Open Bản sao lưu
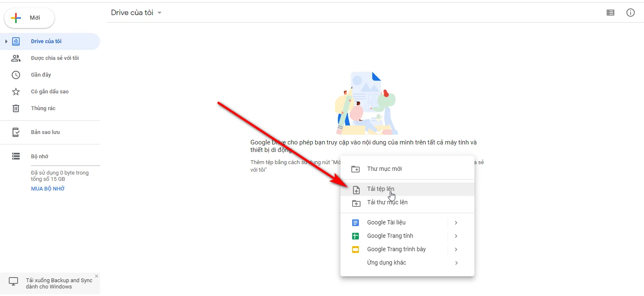The height and width of the screenshot is (296, 644). coord(50,132)
